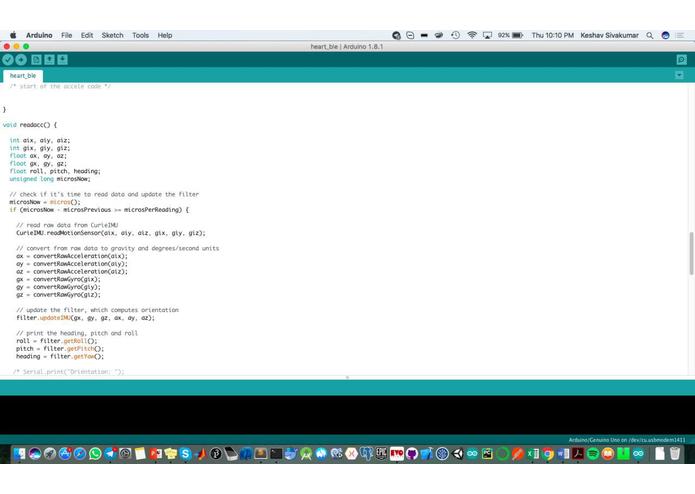
Task: Open Docker whale in the Dock
Action: click(x=291, y=454)
